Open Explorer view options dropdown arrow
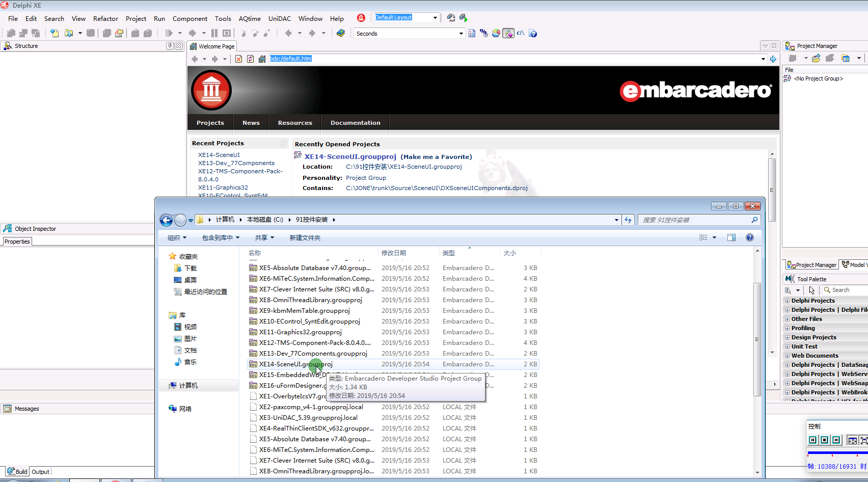Viewport: 868px width, 482px height. click(x=714, y=237)
